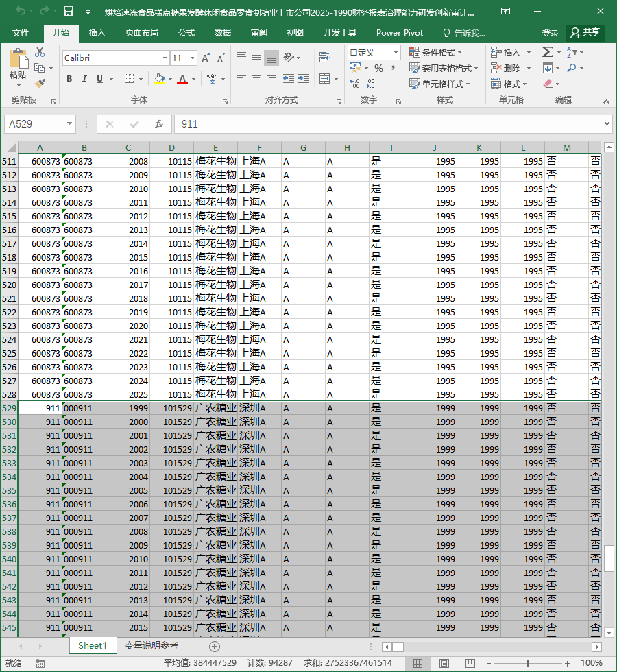Click the zoom slider in status bar

pos(528,663)
